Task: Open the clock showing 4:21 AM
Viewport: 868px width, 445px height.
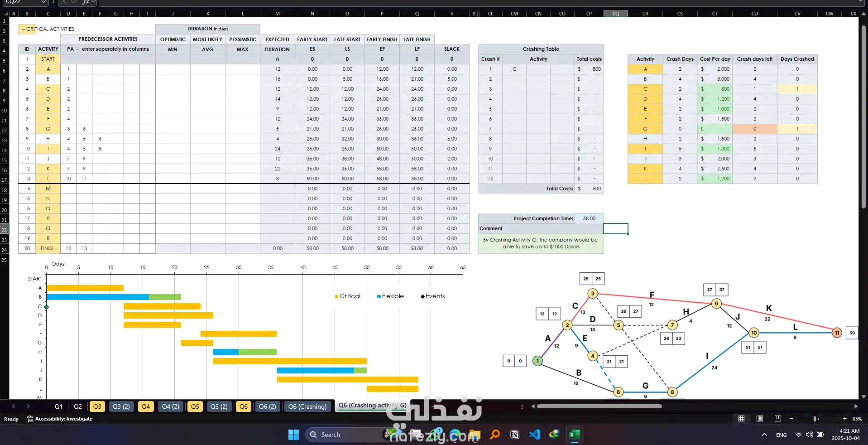Action: click(x=846, y=435)
